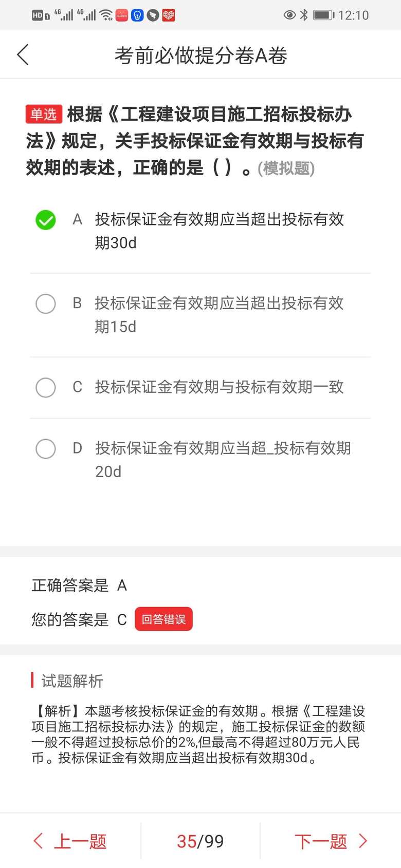401x868 pixels.
Task: Tap the eye comfort status icon
Action: coord(289,15)
